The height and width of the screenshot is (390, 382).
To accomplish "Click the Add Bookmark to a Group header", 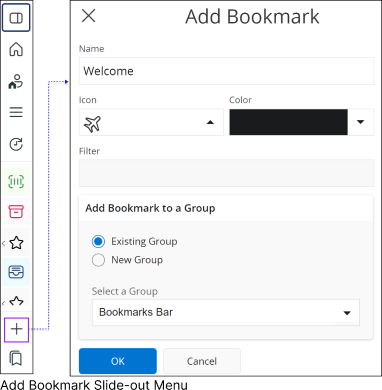I will point(150,208).
